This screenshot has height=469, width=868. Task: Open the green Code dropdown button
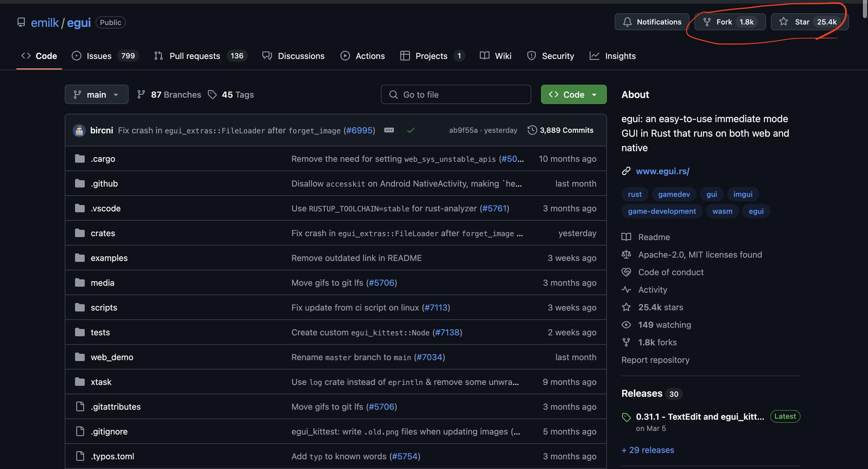[x=574, y=94]
